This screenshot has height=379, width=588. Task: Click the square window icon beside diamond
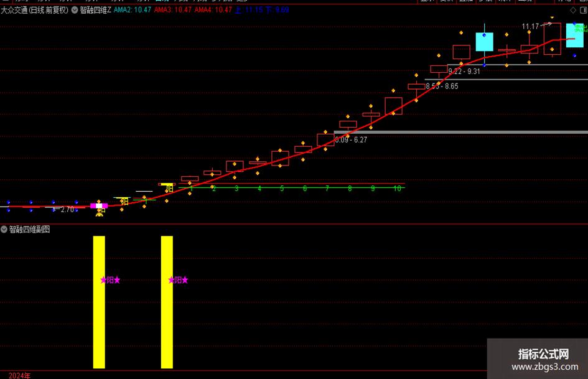click(584, 10)
